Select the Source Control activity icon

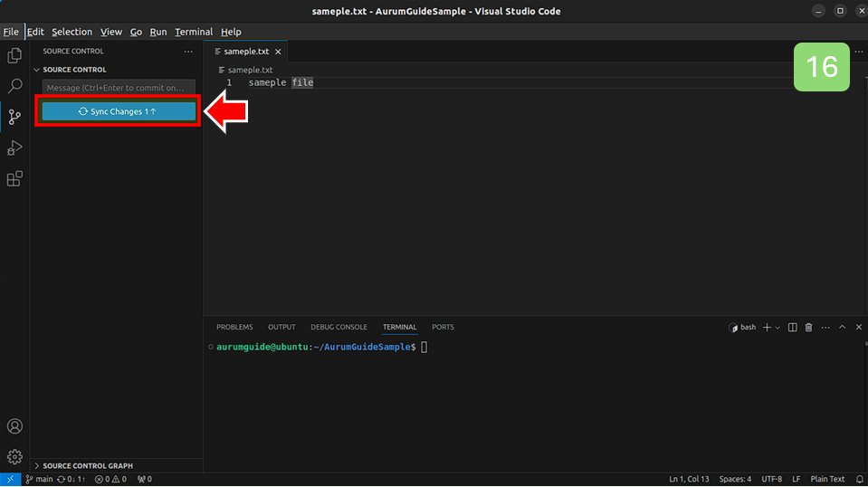[15, 117]
